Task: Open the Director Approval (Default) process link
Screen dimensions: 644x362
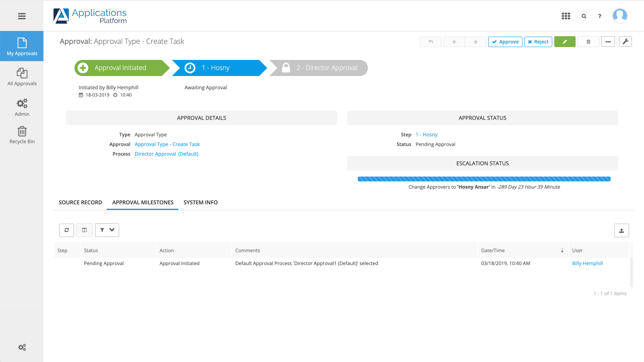Action: tap(166, 154)
